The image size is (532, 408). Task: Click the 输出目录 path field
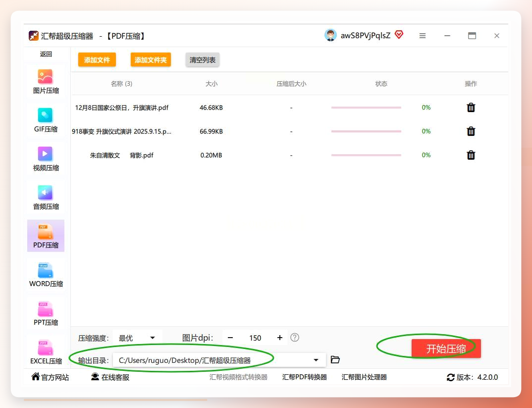click(x=219, y=360)
